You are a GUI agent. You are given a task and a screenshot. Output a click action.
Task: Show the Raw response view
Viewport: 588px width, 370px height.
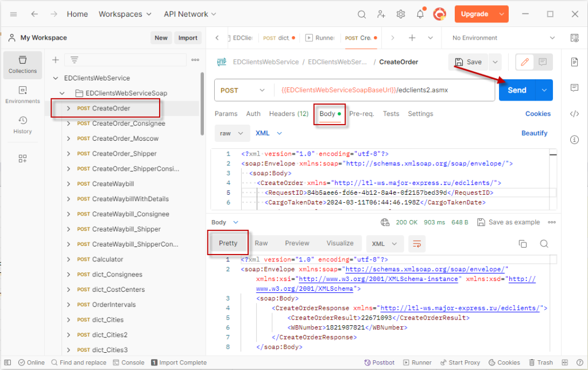261,243
